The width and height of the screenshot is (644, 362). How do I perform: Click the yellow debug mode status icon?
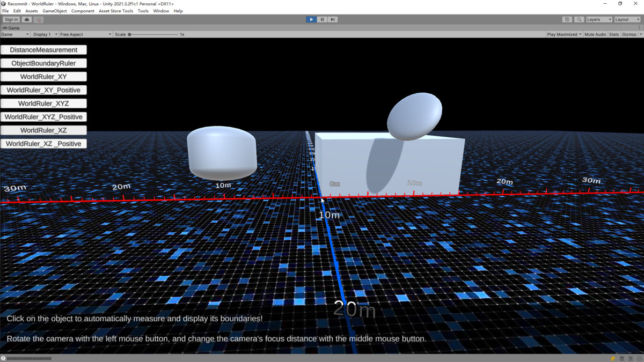(x=613, y=358)
